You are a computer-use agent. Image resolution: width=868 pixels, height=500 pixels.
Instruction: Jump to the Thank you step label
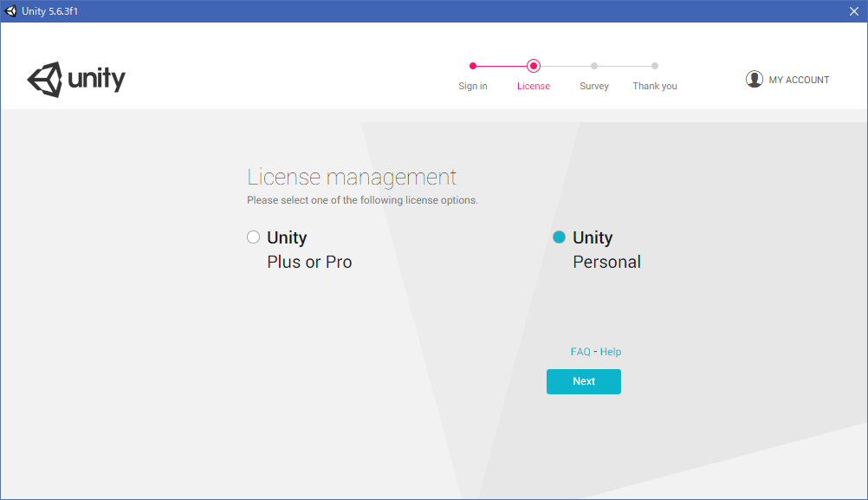pyautogui.click(x=655, y=86)
